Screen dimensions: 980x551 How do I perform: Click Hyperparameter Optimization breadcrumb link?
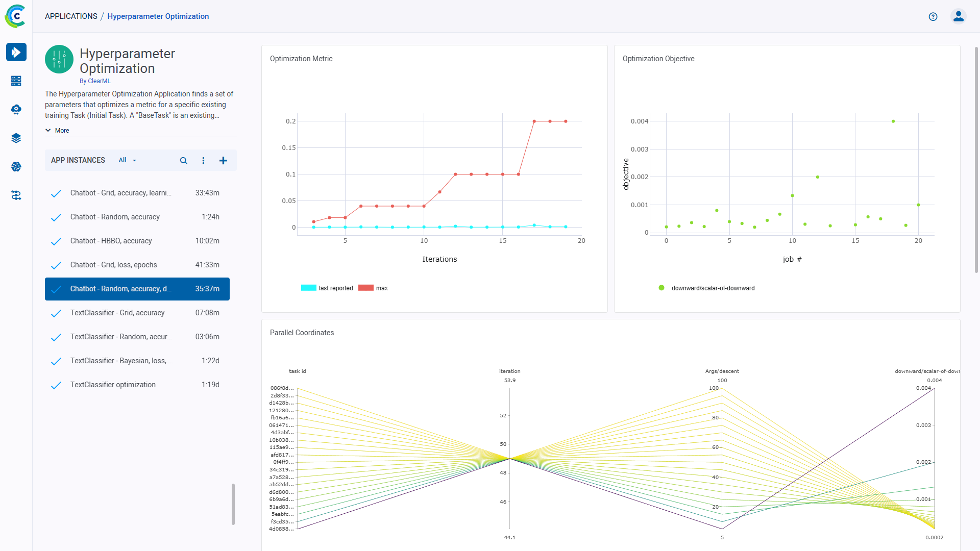point(158,16)
